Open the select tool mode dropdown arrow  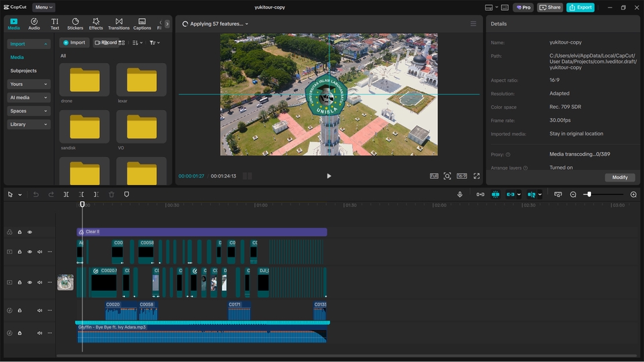pyautogui.click(x=19, y=195)
